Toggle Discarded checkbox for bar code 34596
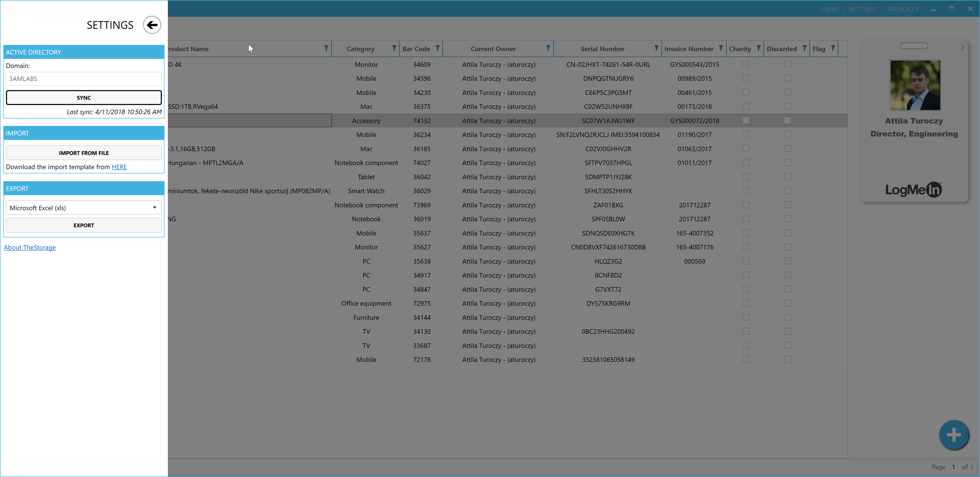980x477 pixels. click(x=788, y=78)
